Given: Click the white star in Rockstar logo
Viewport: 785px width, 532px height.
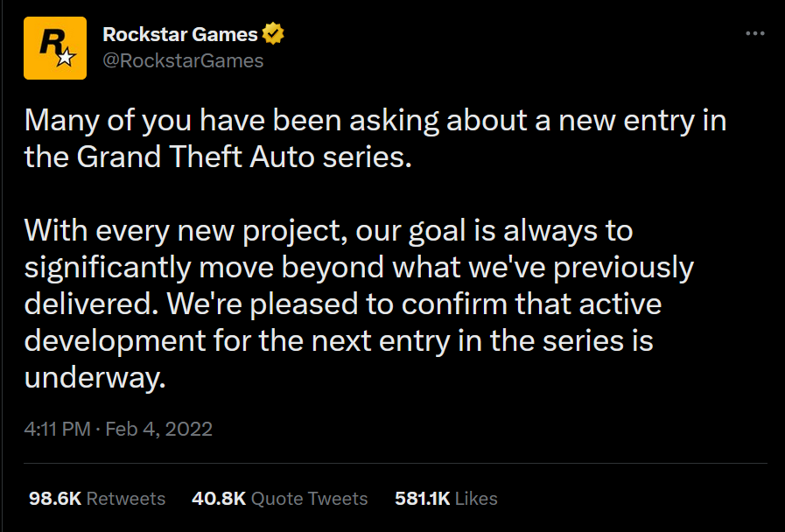Looking at the screenshot, I should pos(66,59).
